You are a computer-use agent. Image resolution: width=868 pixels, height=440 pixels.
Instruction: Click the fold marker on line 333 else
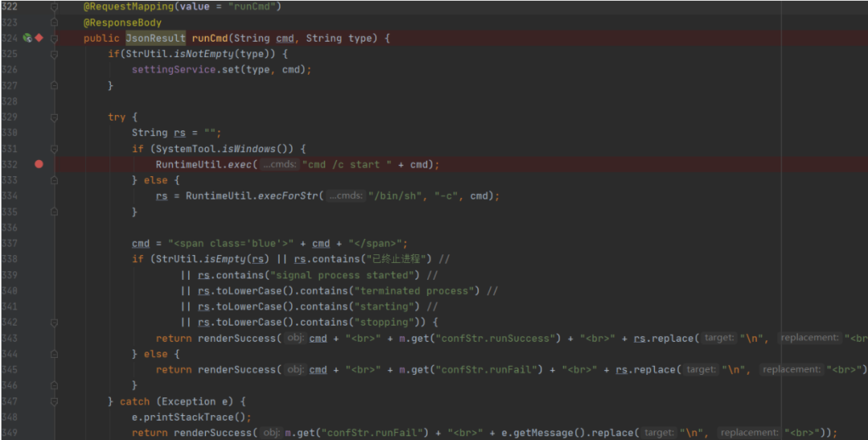(55, 180)
